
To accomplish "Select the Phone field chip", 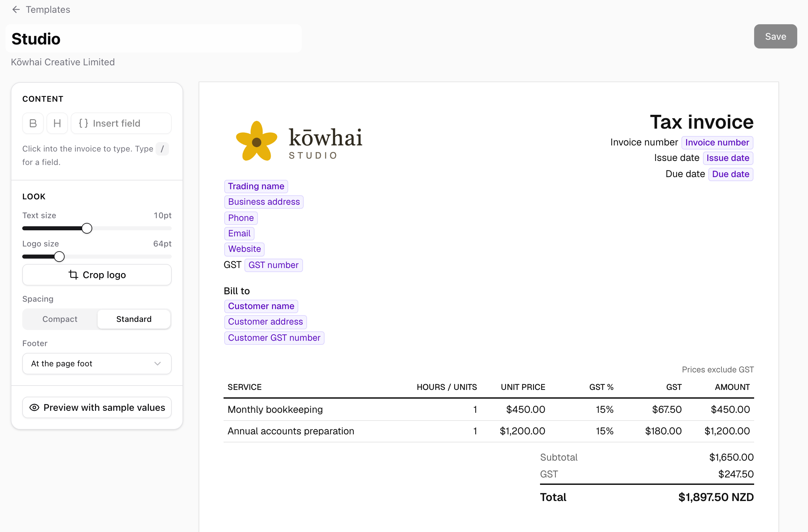I will pos(241,218).
